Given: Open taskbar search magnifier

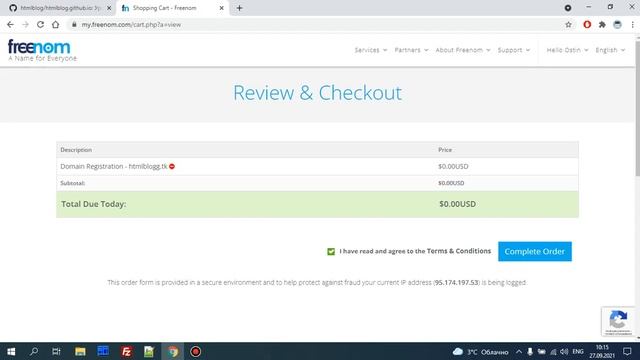Looking at the screenshot, I should tap(34, 351).
